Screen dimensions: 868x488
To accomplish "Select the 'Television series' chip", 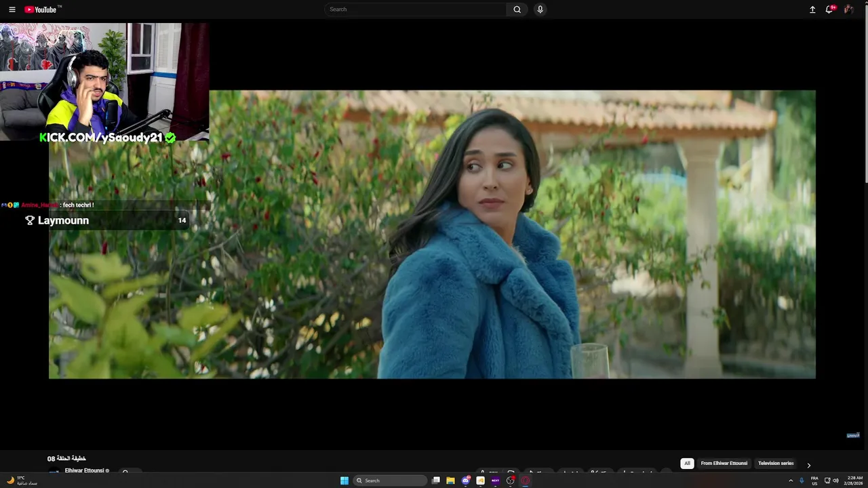I will tap(776, 464).
